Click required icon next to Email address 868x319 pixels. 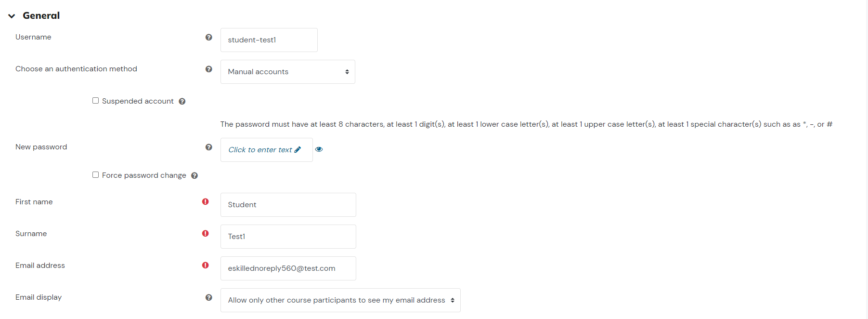[x=206, y=265]
